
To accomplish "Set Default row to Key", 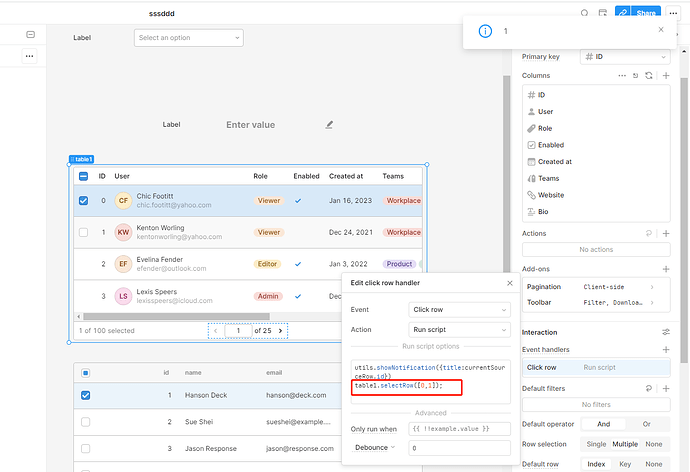I will click(625, 464).
